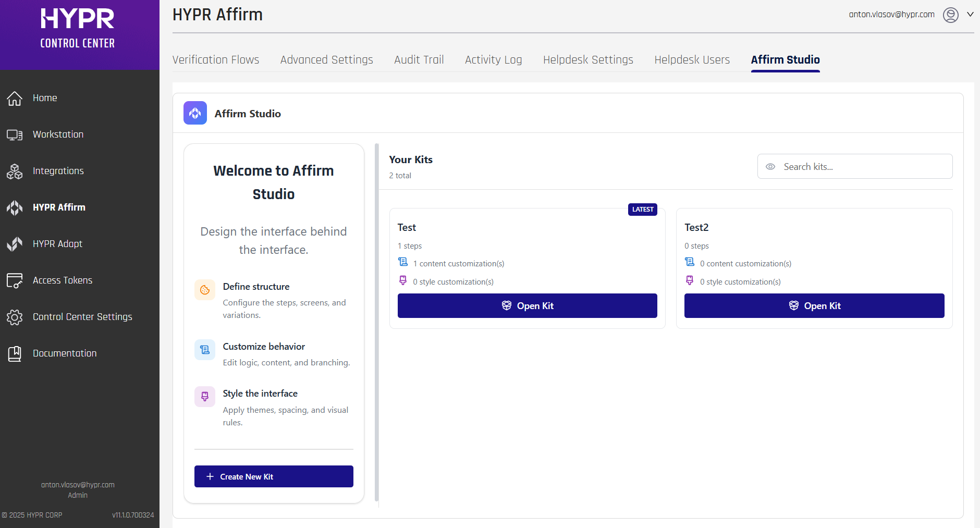The width and height of the screenshot is (980, 528).
Task: Click the eye icon in the search kits box
Action: pos(770,167)
